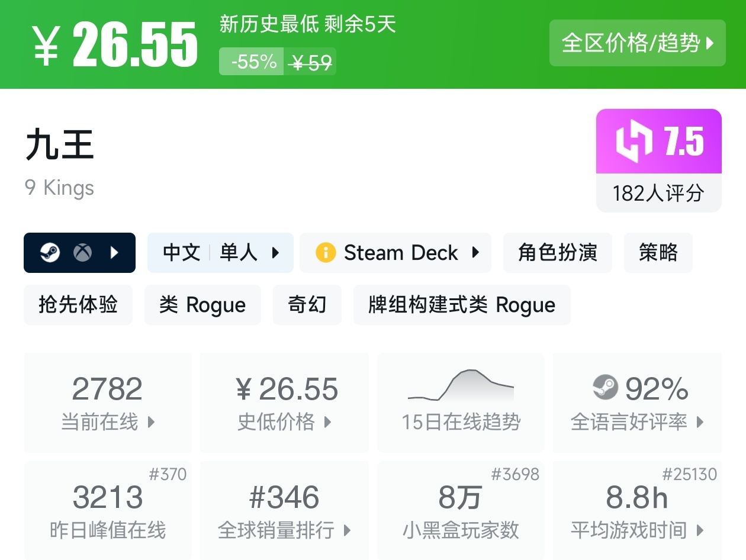Open the 抢先体验 tag

78,305
